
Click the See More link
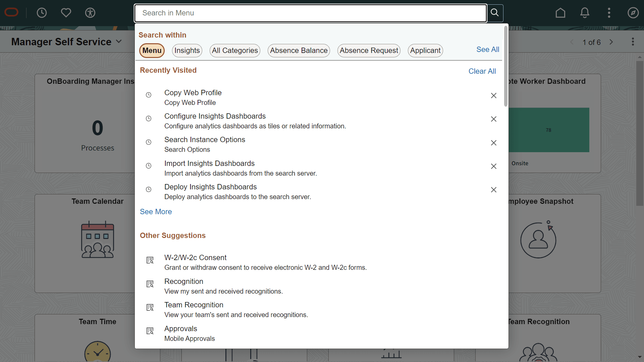click(x=156, y=212)
